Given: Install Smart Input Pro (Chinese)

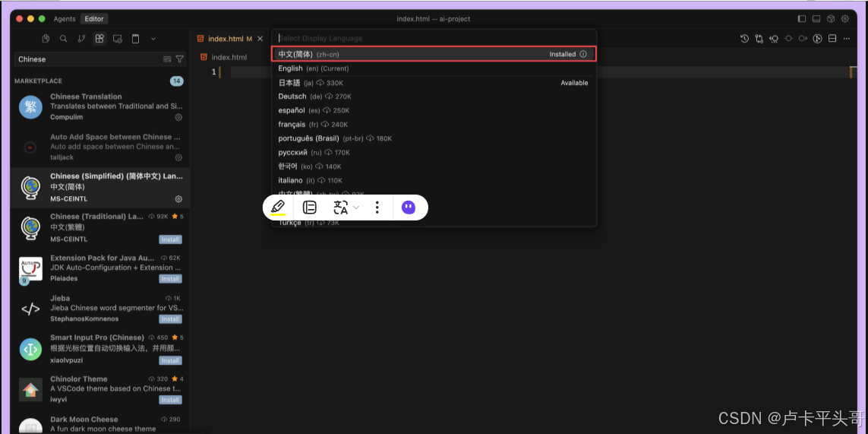Looking at the screenshot, I should click(x=170, y=360).
